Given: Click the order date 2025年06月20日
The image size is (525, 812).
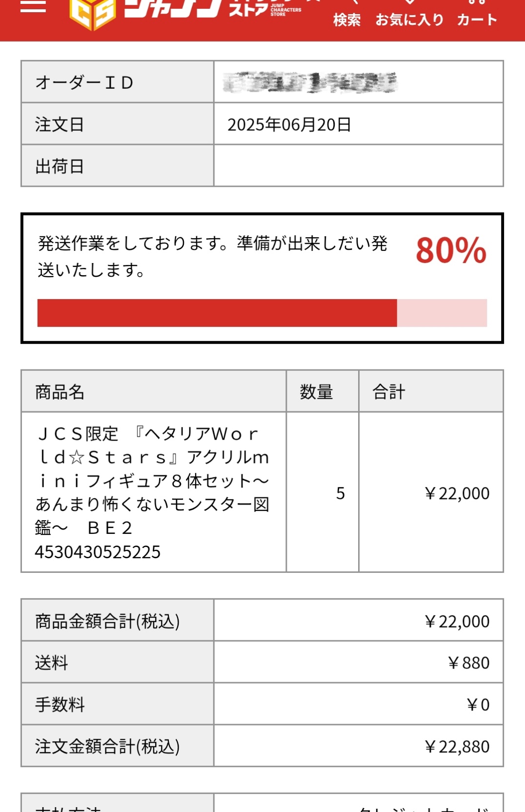Looking at the screenshot, I should (x=289, y=125).
